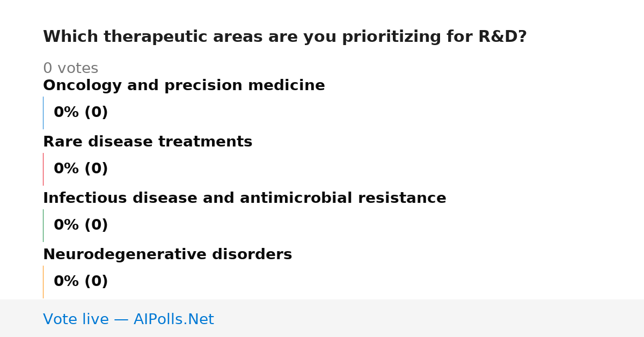The image size is (644, 337).
Task: Click the gray footer bar area
Action: pyautogui.click(x=322, y=318)
